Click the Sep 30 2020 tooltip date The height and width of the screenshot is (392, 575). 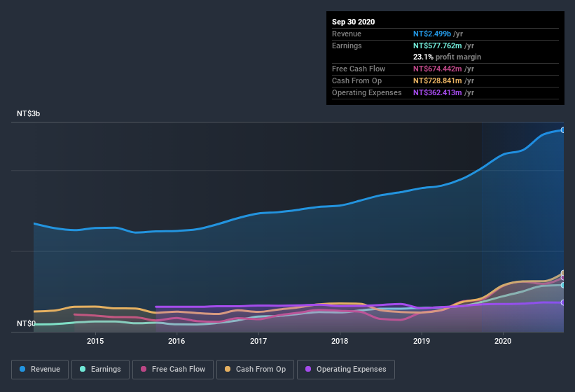[354, 22]
